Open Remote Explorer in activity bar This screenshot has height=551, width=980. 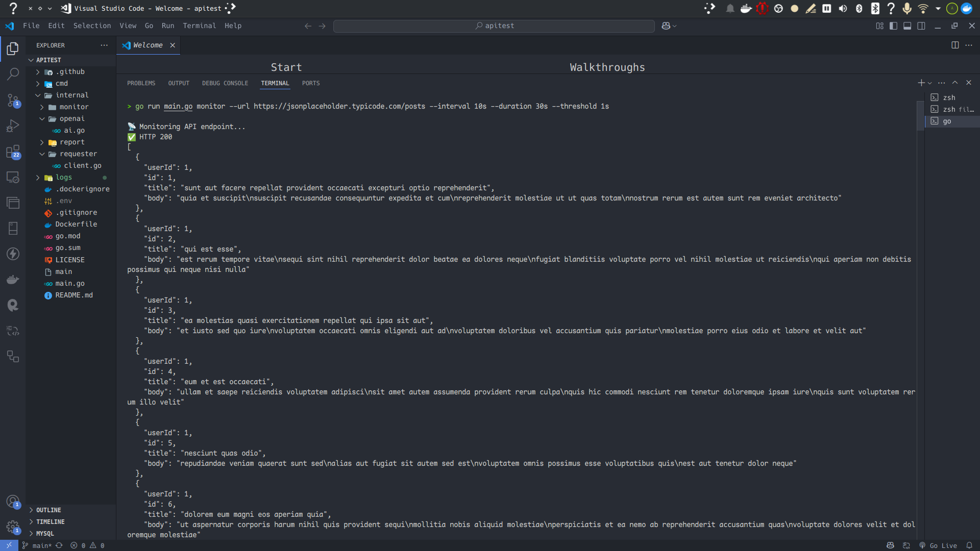pyautogui.click(x=13, y=177)
